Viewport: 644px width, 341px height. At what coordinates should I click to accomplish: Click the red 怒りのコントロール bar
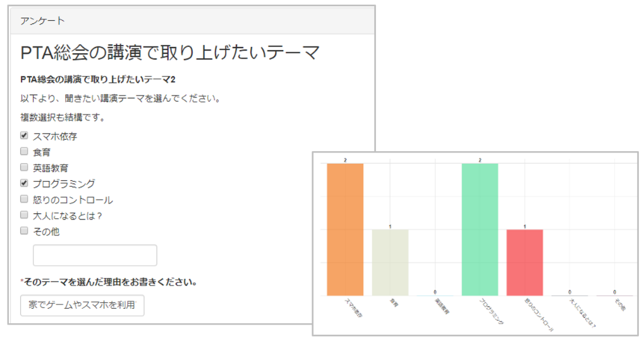point(525,262)
